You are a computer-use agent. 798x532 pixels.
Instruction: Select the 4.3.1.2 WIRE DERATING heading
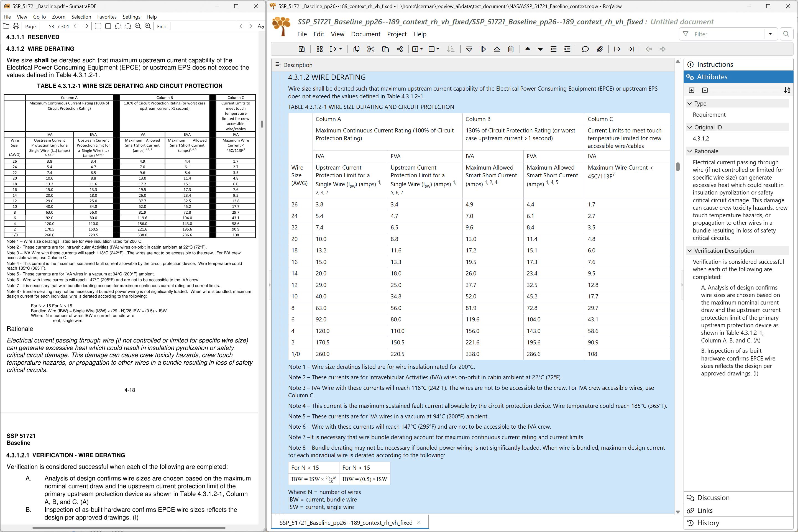click(x=327, y=77)
